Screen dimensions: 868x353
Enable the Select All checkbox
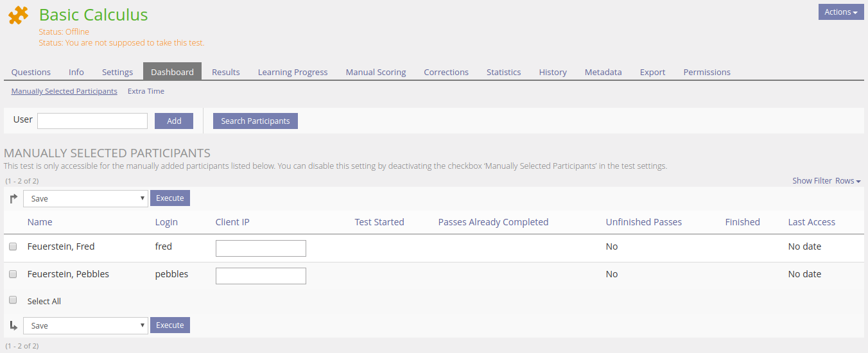[13, 300]
